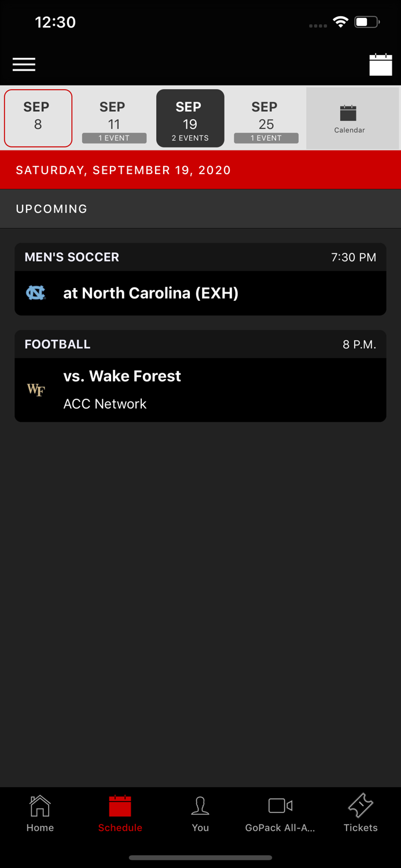This screenshot has width=401, height=868.
Task: Tap the Wake Forest team logo
Action: pos(36,389)
